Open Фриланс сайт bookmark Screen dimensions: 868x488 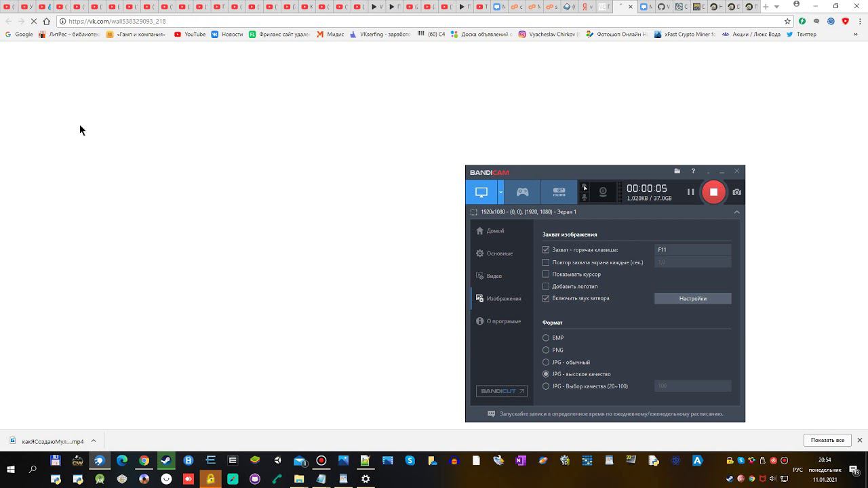(279, 34)
